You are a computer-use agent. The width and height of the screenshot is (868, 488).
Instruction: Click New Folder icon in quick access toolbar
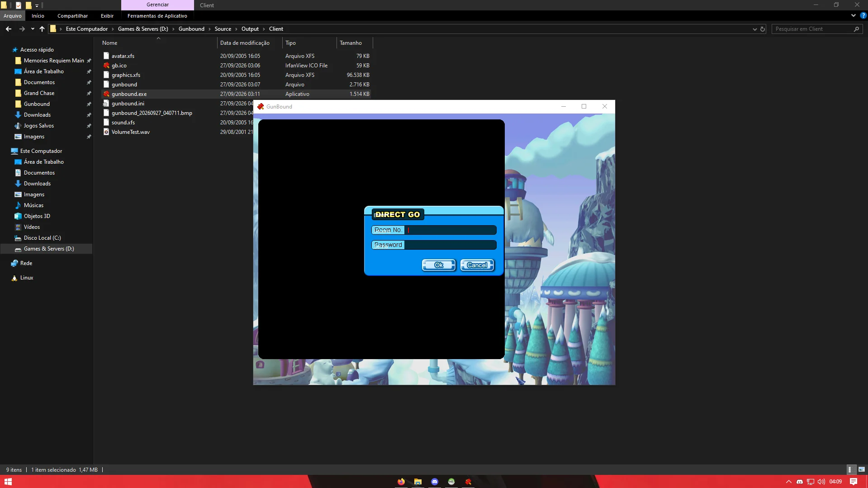(28, 5)
